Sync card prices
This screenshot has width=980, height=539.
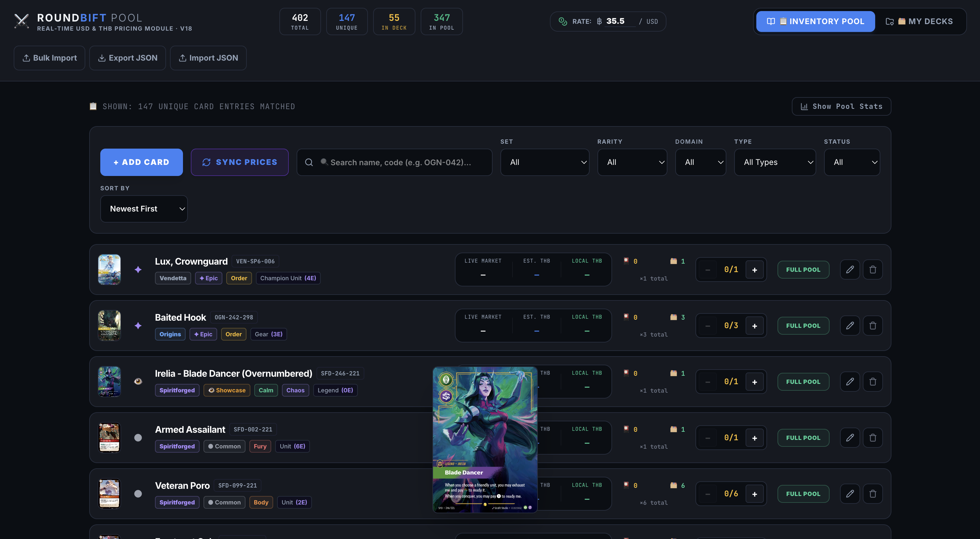[240, 162]
